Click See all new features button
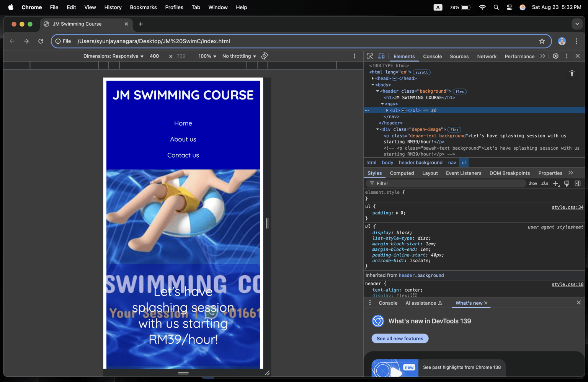 400,338
